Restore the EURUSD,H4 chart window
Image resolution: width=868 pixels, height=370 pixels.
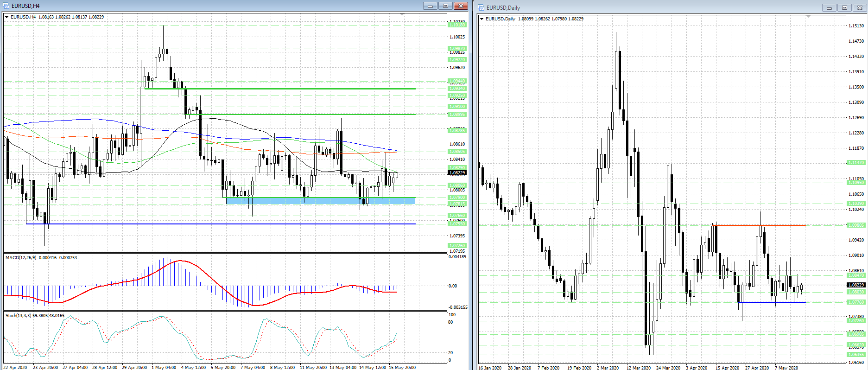(x=445, y=6)
